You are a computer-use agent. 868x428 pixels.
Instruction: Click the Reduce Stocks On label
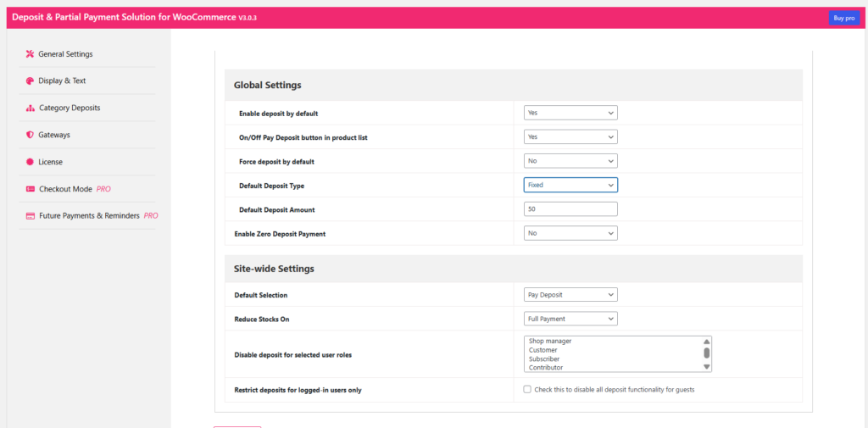(262, 320)
